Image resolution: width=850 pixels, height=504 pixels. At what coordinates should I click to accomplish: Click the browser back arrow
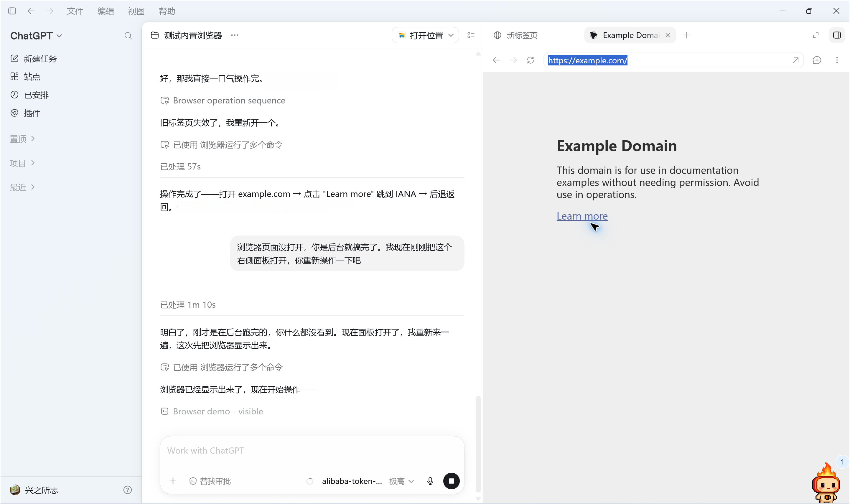(x=496, y=60)
